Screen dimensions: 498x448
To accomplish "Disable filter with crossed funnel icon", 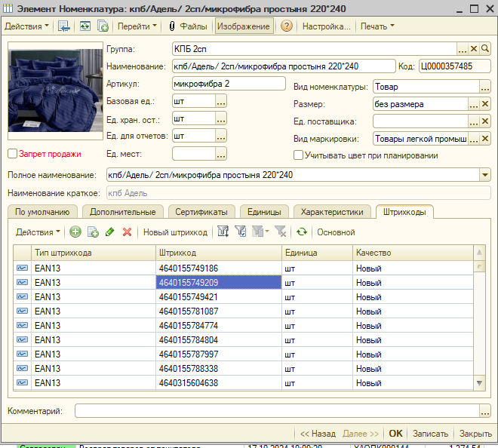I will click(281, 232).
